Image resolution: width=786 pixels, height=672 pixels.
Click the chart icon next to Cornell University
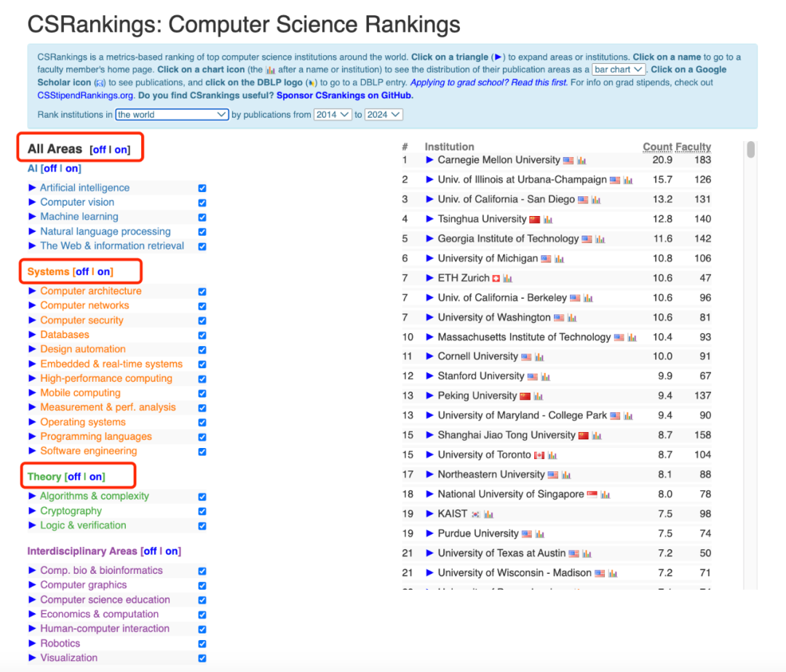(x=539, y=357)
